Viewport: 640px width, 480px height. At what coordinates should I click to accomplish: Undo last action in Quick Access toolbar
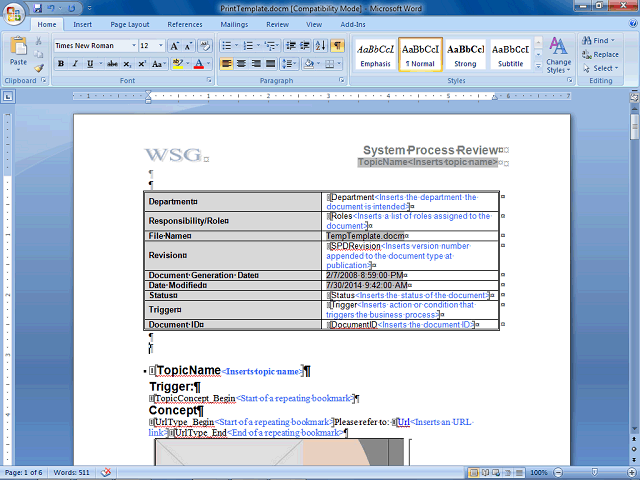(51, 8)
